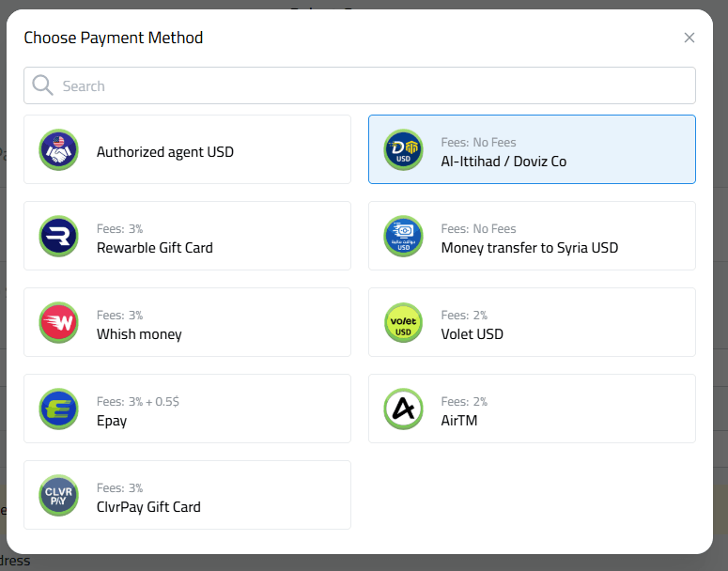Click the Rewarble Gift Card R logo
The width and height of the screenshot is (728, 571).
58,236
